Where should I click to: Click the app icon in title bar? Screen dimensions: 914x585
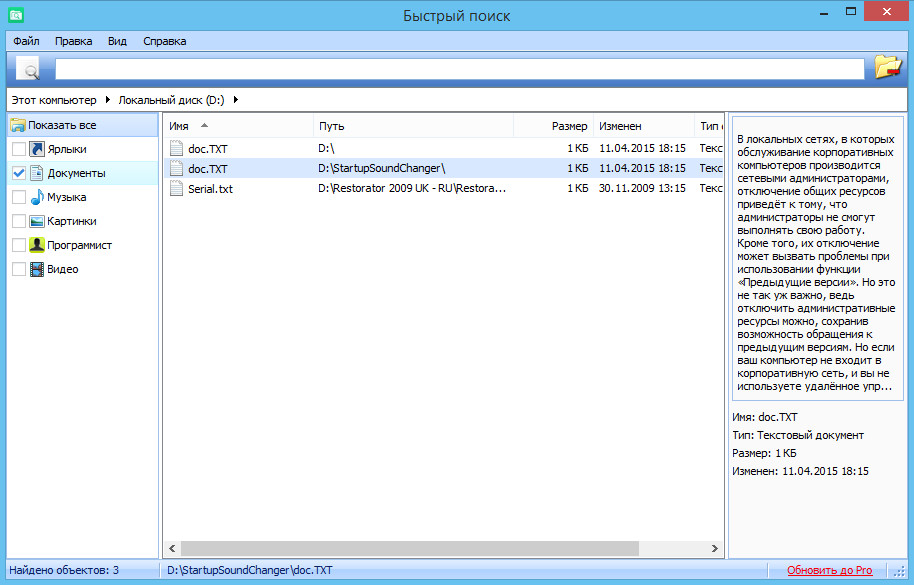tap(16, 15)
